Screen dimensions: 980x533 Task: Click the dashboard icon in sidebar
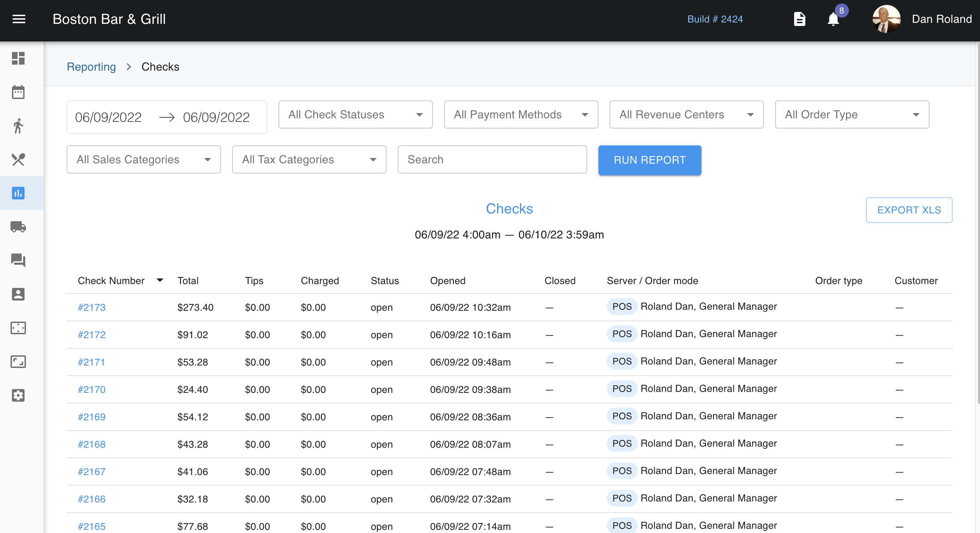[x=18, y=58]
